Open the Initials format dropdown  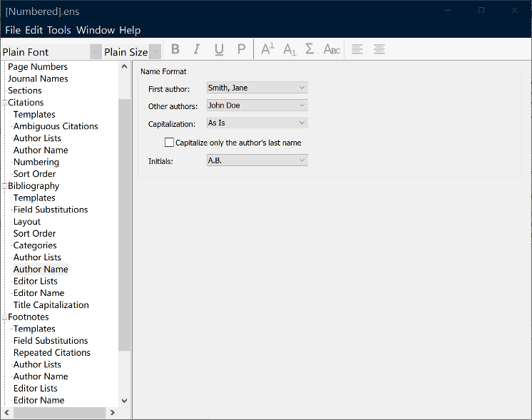pyautogui.click(x=257, y=160)
